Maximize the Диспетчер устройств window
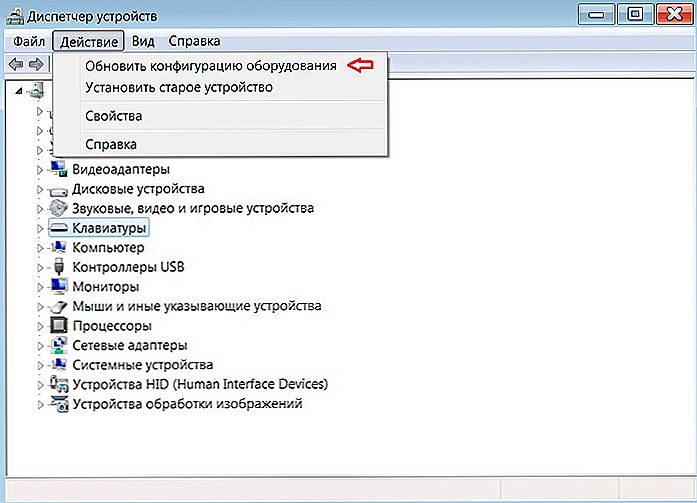 pos(635,15)
